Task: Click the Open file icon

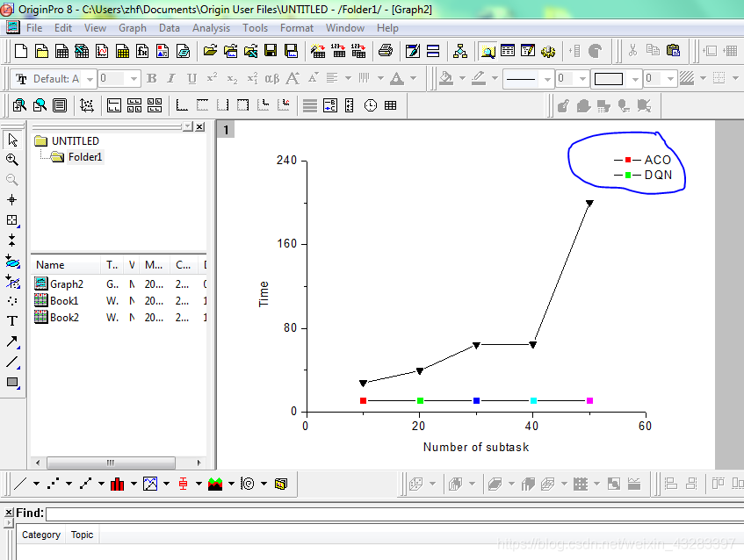Action: click(x=210, y=51)
